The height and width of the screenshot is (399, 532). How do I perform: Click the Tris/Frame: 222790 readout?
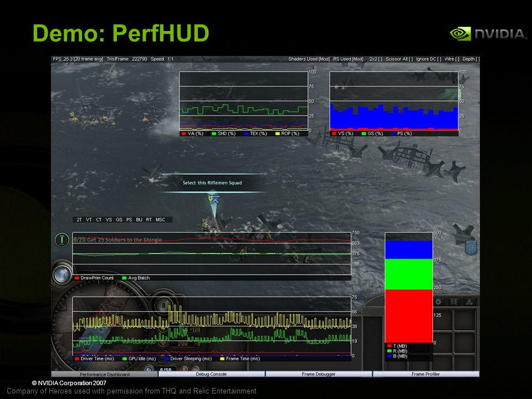[127, 59]
